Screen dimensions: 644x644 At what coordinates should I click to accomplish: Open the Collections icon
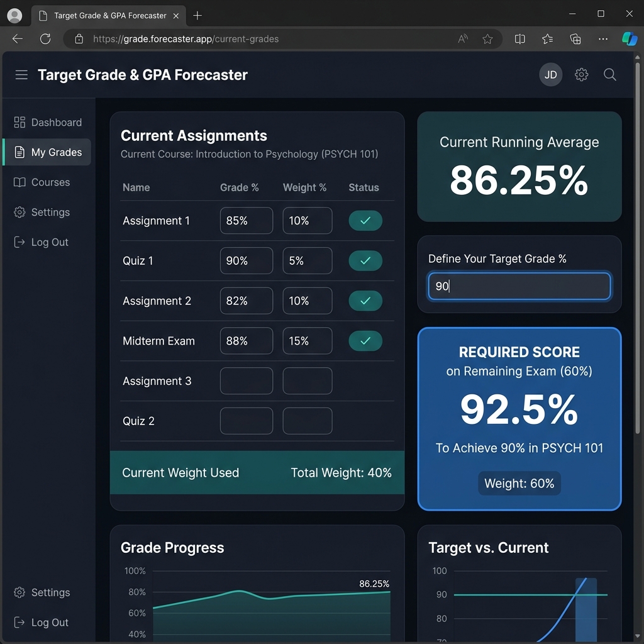[x=575, y=39]
